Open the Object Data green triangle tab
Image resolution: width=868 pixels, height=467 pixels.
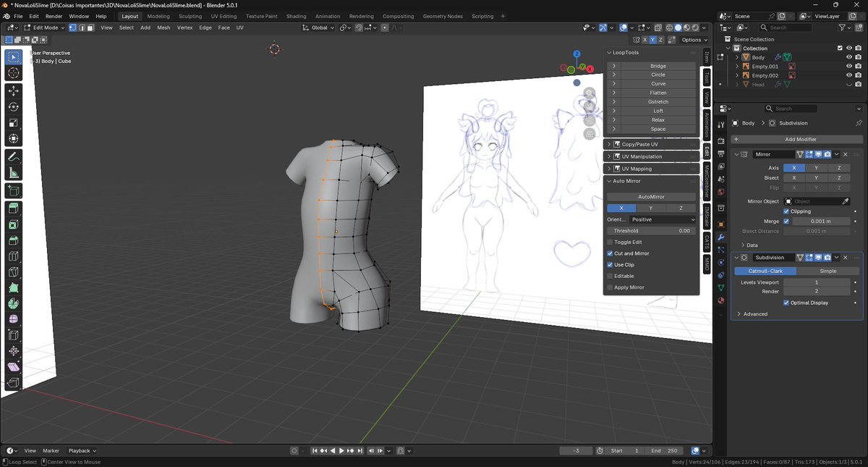[x=721, y=287]
